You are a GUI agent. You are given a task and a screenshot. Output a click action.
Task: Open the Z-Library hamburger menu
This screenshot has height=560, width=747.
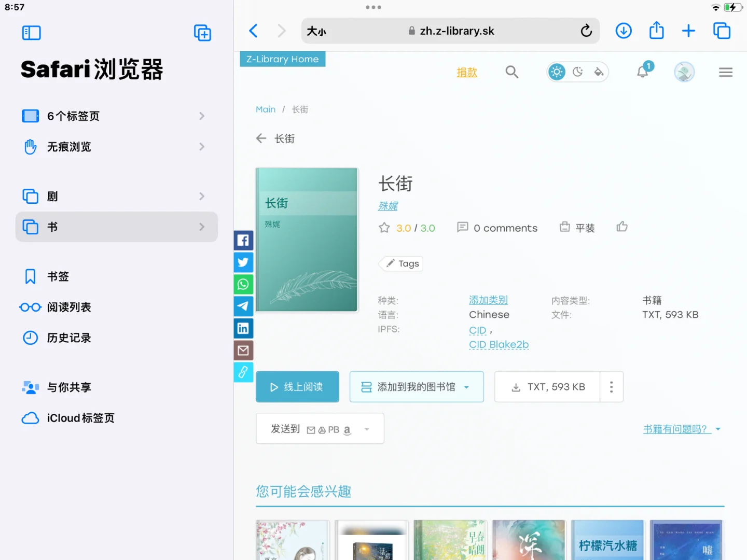tap(725, 72)
